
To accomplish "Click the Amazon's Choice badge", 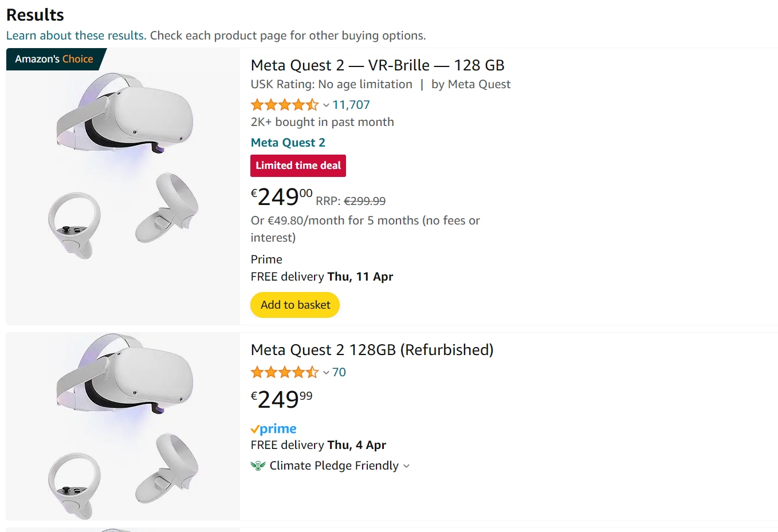I will pyautogui.click(x=54, y=59).
